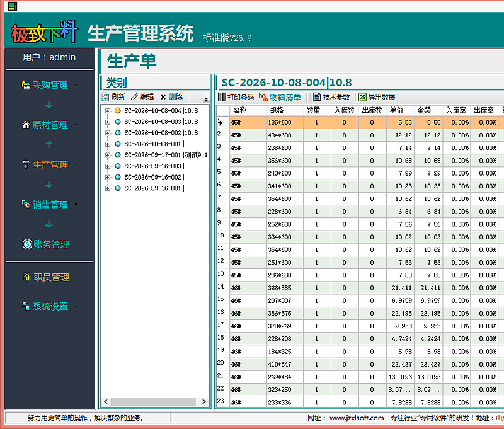Viewport: 504px width, 429px height.
Task: Click the cell 366*585
Action: (285, 288)
